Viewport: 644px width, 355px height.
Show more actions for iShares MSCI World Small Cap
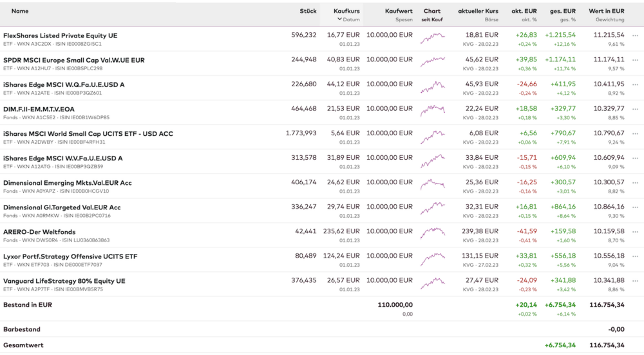click(x=636, y=134)
